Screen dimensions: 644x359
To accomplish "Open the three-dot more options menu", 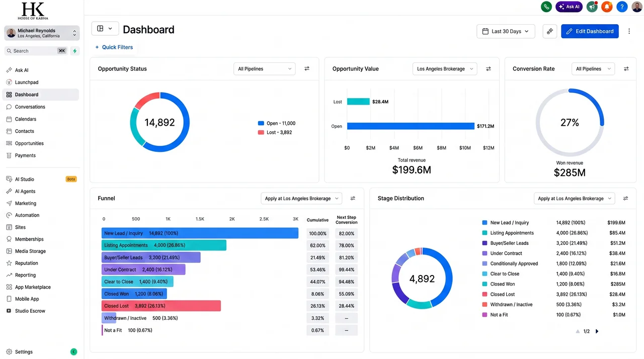I will (629, 31).
